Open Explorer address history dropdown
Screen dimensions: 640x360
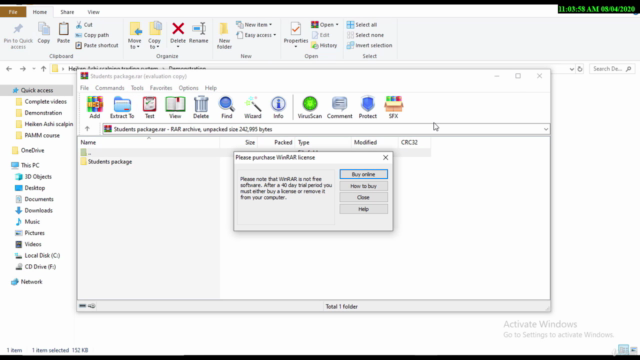[571, 69]
